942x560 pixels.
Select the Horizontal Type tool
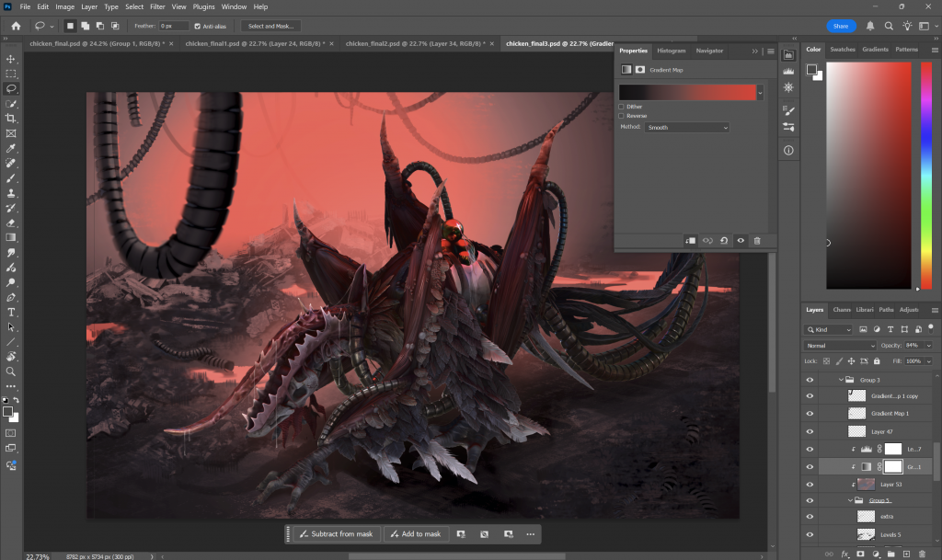coord(11,312)
